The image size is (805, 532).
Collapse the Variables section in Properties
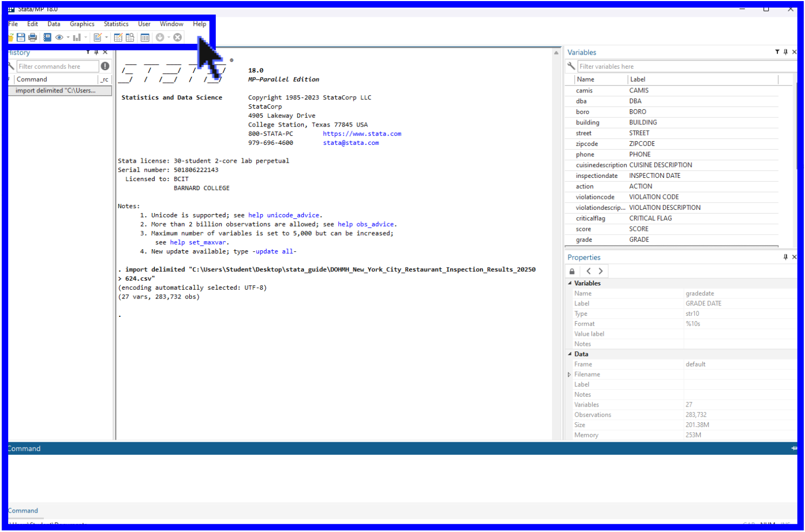point(569,283)
